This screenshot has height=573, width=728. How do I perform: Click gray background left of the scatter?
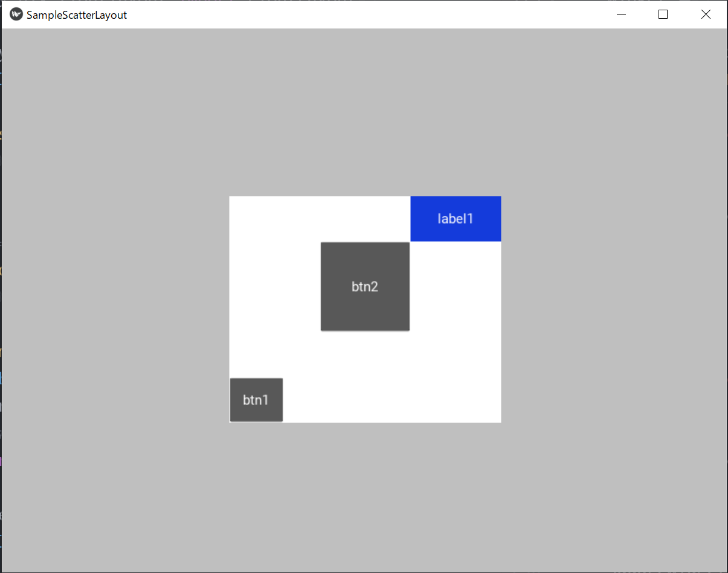coord(115,309)
